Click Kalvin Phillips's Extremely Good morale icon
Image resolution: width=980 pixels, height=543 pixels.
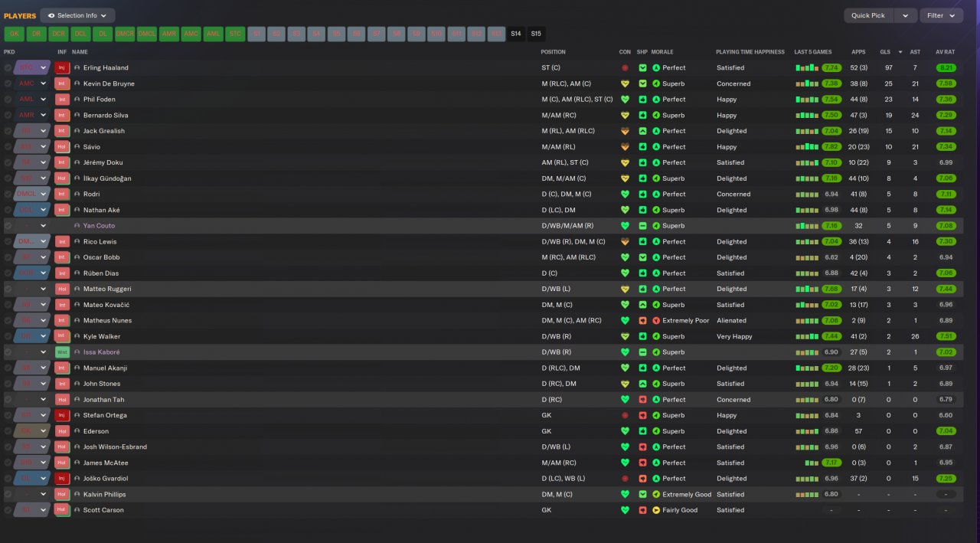point(656,495)
